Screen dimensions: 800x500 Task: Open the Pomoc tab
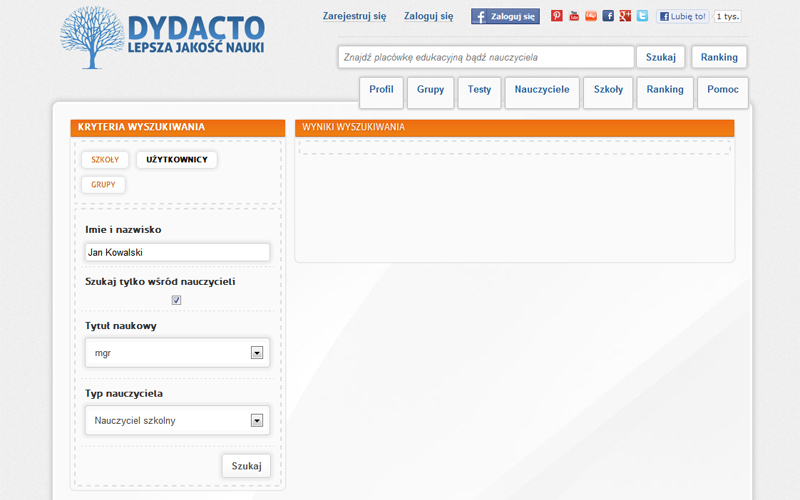[722, 92]
